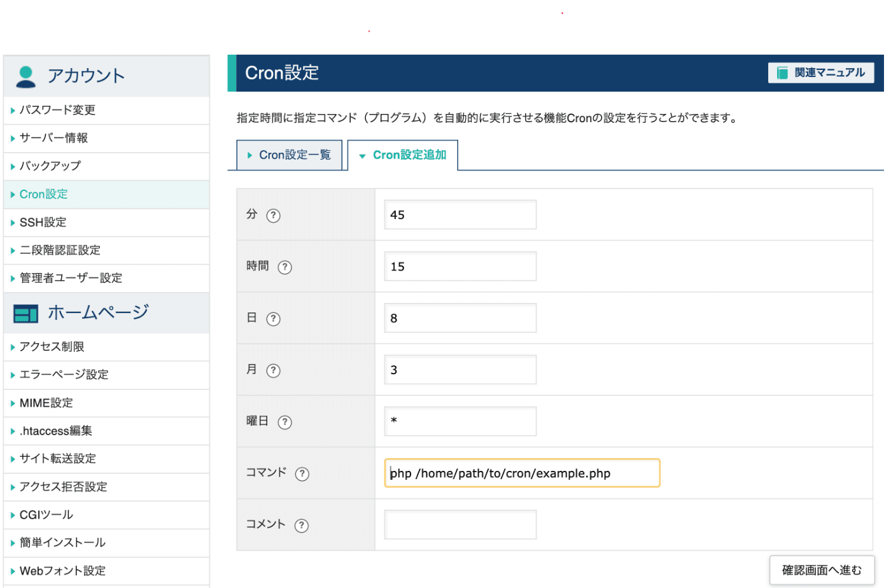891x588 pixels.
Task: Click the Cron設定 page title
Action: tap(282, 73)
